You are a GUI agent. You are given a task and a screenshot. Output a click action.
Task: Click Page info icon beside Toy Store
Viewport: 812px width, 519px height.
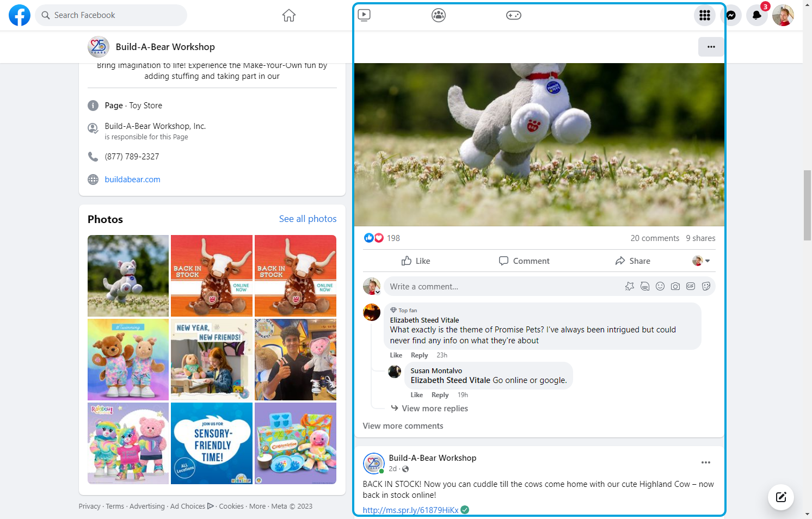coord(93,106)
